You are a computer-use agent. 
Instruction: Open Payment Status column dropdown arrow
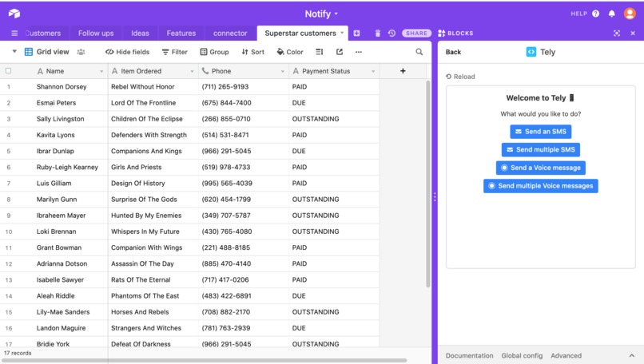click(373, 71)
